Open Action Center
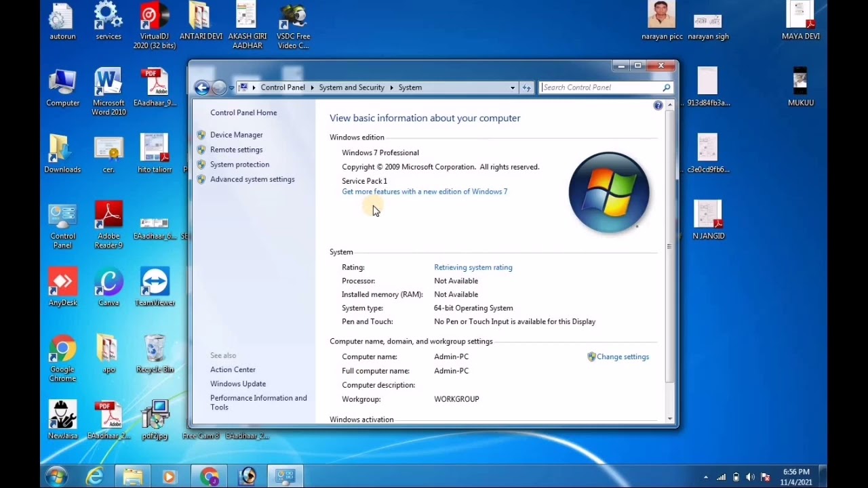The height and width of the screenshot is (488, 868). tap(233, 370)
